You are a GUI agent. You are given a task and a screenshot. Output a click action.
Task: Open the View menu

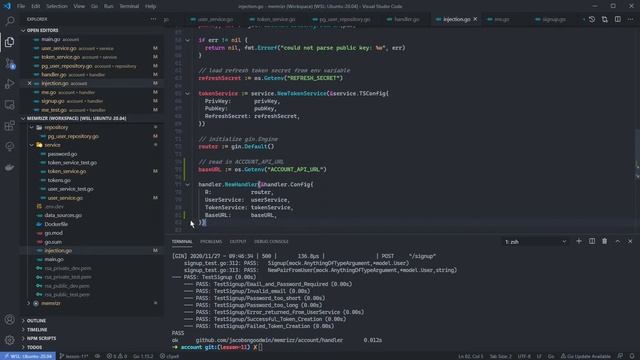pos(79,6)
